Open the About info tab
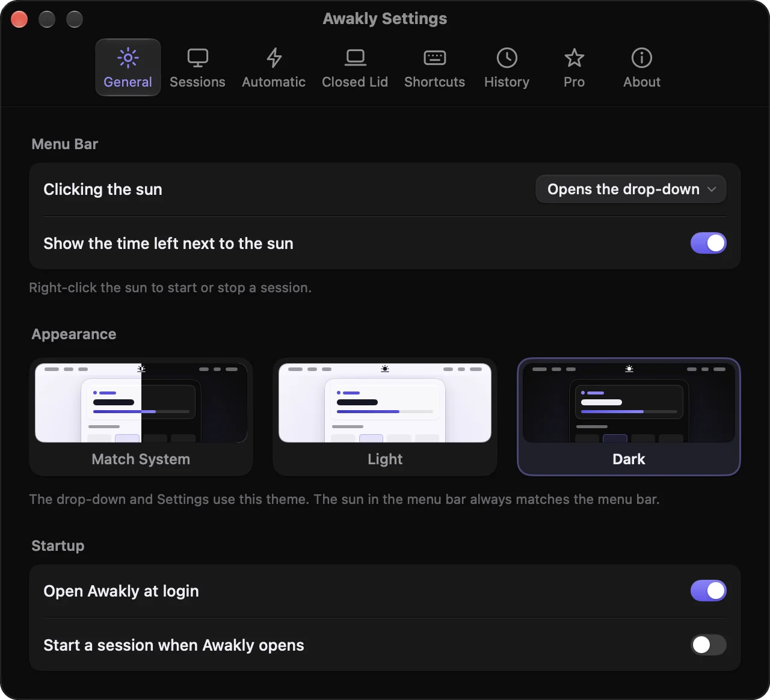 click(642, 67)
